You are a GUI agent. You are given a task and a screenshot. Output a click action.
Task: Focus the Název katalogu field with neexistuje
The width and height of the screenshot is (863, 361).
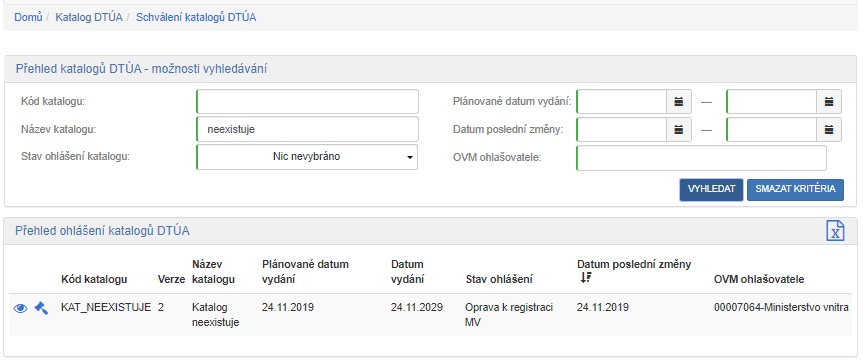307,130
